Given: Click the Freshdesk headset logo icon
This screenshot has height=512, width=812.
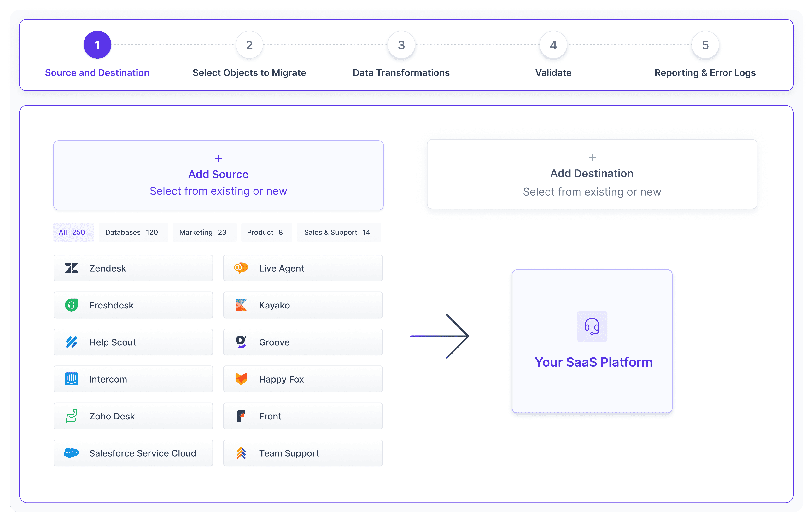Looking at the screenshot, I should [x=72, y=305].
